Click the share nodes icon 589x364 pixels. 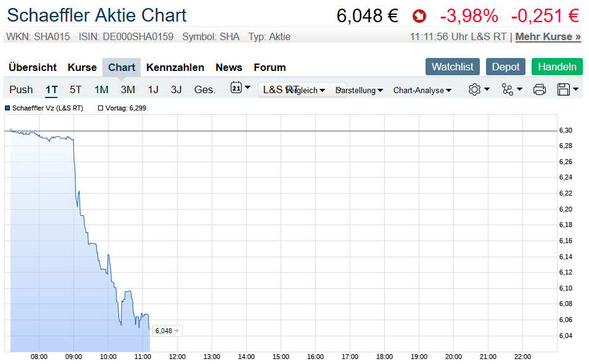point(508,90)
